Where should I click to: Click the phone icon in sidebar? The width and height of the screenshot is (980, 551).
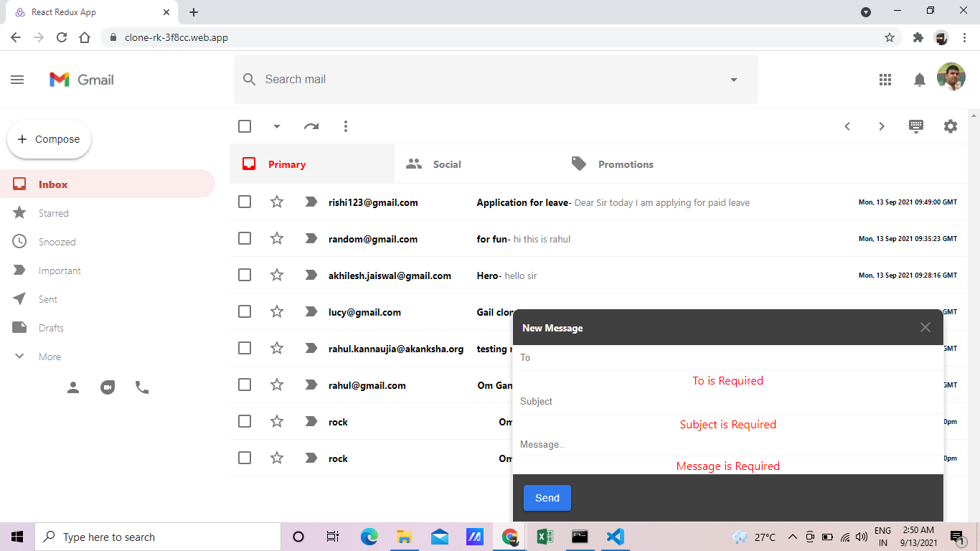click(x=142, y=387)
